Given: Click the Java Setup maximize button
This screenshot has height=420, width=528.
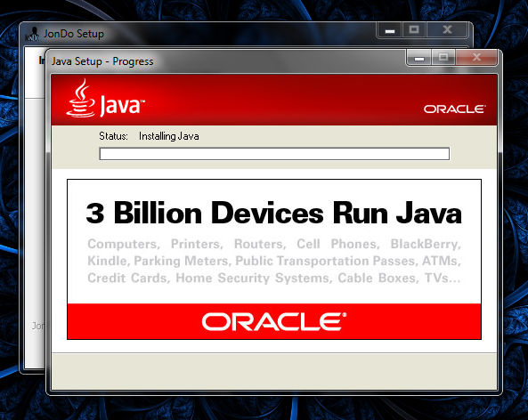Looking at the screenshot, I should 443,58.
